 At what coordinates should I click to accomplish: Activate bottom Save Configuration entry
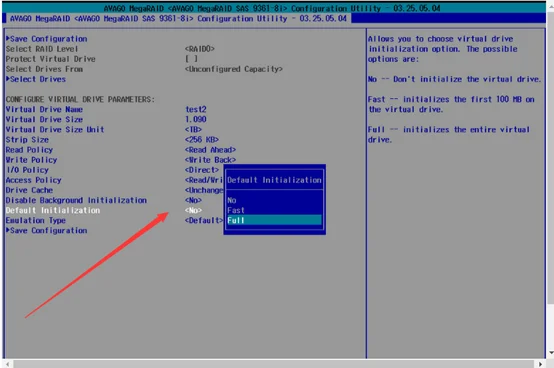point(47,231)
